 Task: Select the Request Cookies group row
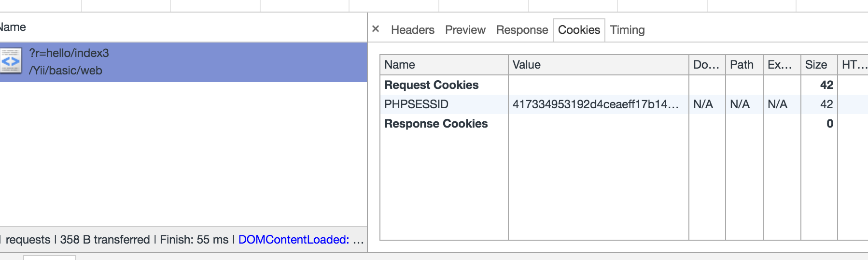[x=624, y=85]
